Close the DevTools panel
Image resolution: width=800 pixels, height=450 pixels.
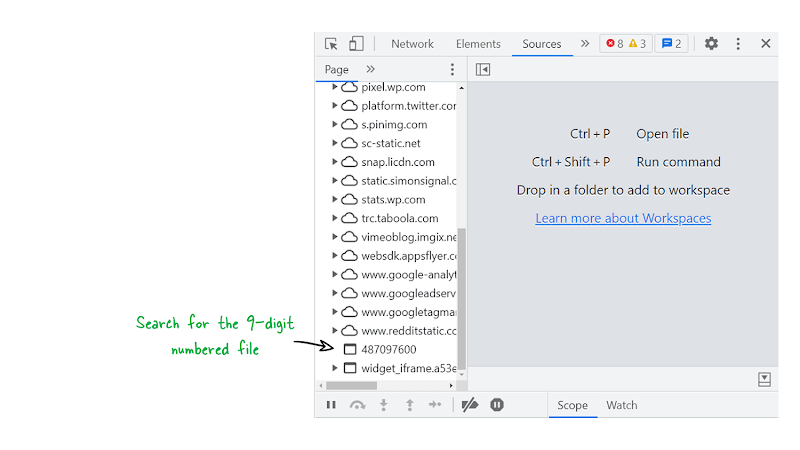(x=765, y=44)
